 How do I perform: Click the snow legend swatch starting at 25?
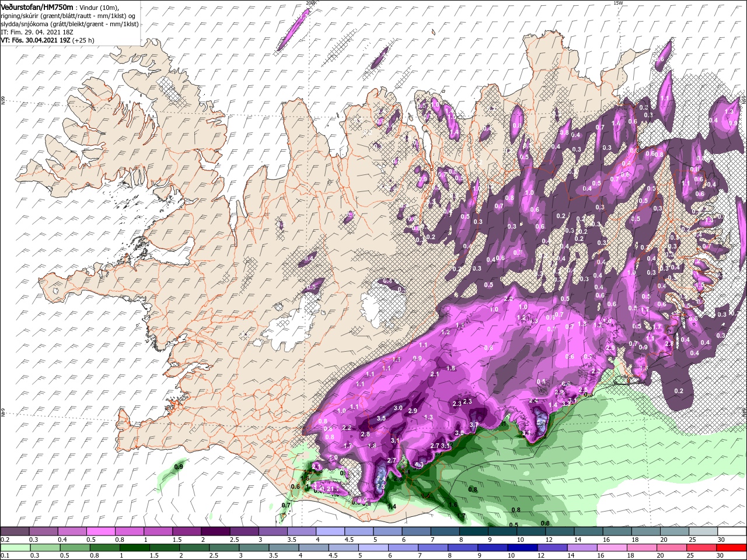(703, 531)
